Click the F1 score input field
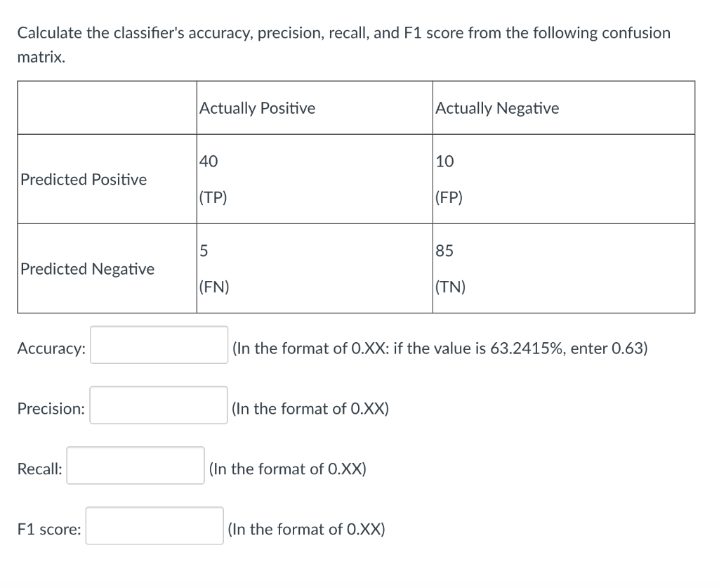The image size is (719, 588). (x=154, y=525)
